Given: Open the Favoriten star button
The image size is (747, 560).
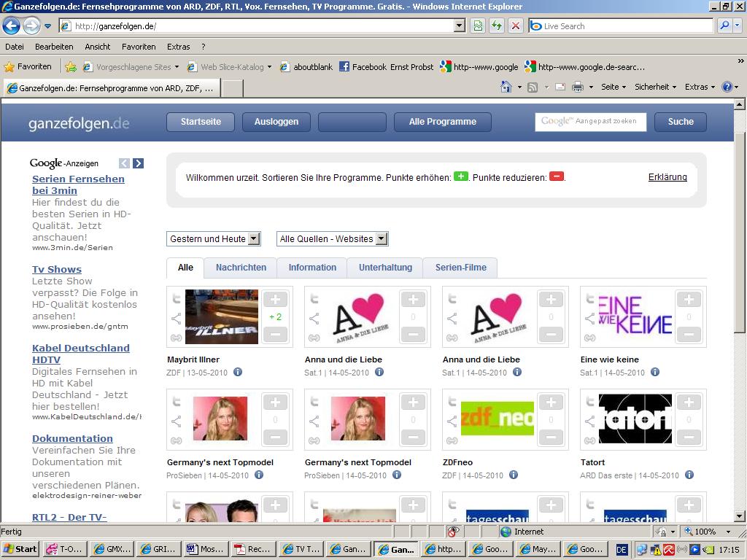Looking at the screenshot, I should click(x=28, y=66).
